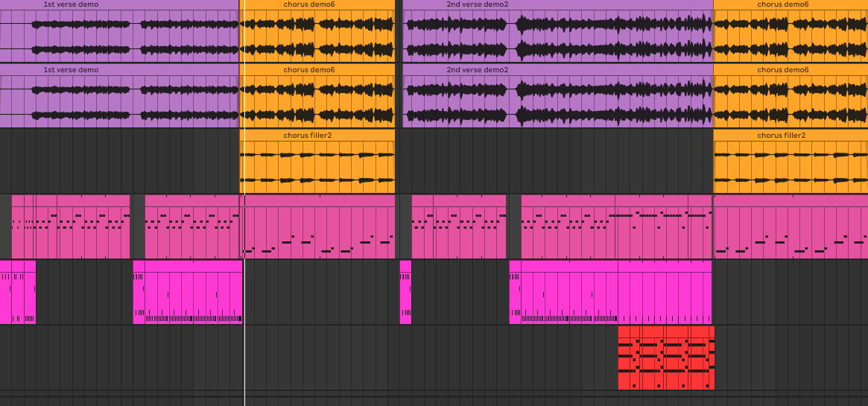Select narrow magenta MIDI clip below "2nd verse demo2" start
This screenshot has height=406, width=868.
(406, 292)
